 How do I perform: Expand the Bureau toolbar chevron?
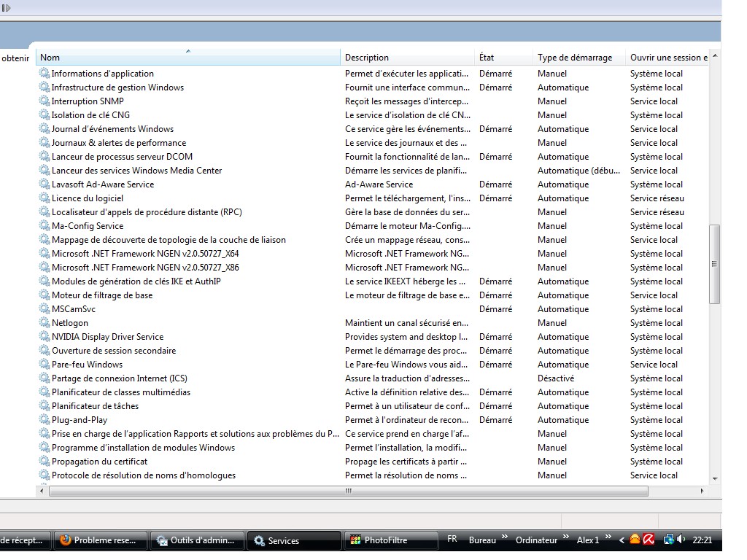[505, 537]
